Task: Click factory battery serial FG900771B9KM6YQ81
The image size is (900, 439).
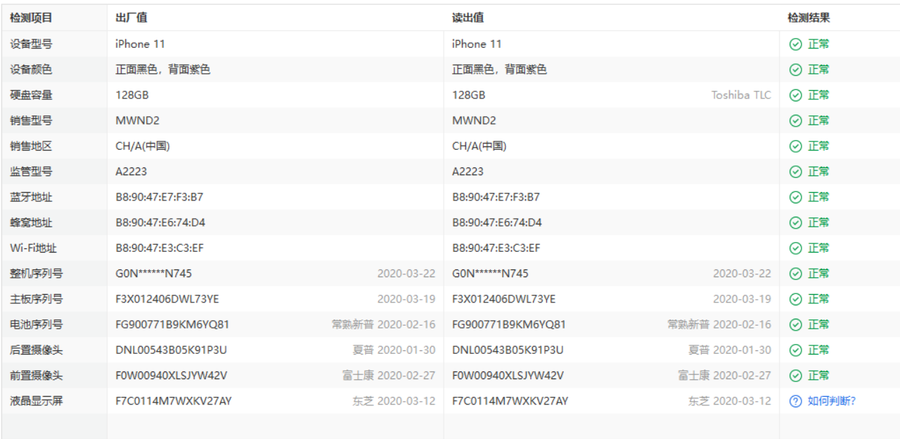Action: [172, 325]
